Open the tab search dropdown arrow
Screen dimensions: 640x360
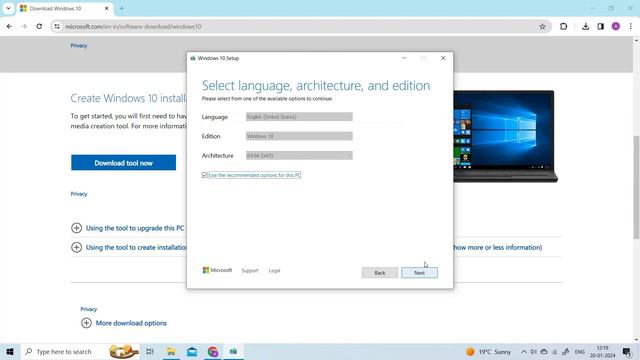(x=8, y=8)
